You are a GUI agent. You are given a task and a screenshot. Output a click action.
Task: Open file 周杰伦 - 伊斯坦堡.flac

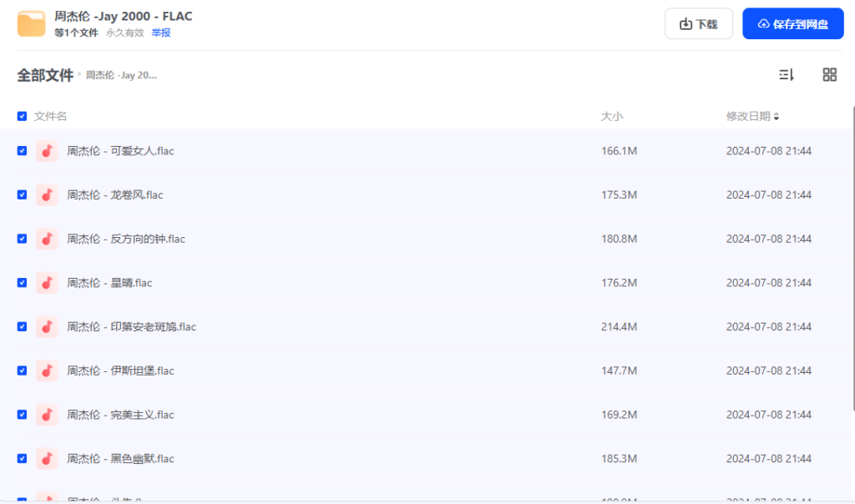click(120, 370)
